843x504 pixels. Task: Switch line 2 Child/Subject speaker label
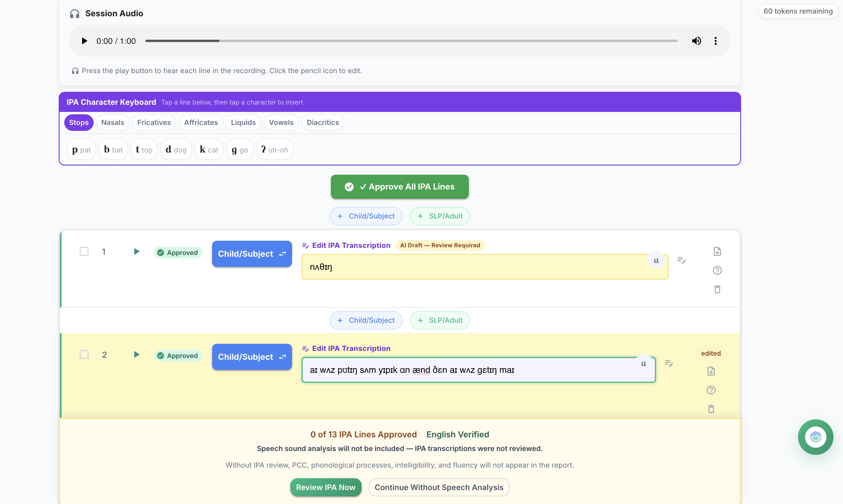[x=252, y=357]
